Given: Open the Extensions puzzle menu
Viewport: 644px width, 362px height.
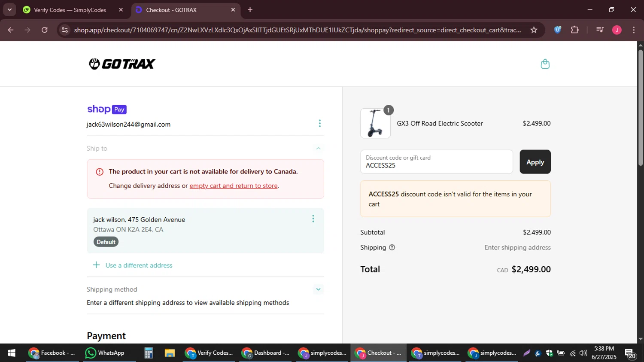Looking at the screenshot, I should click(x=575, y=30).
